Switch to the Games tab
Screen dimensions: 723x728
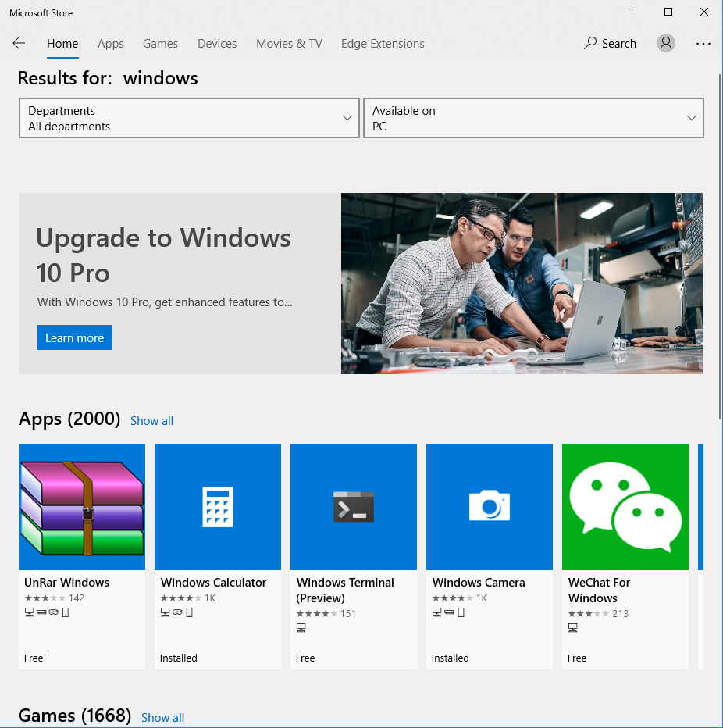coord(160,44)
